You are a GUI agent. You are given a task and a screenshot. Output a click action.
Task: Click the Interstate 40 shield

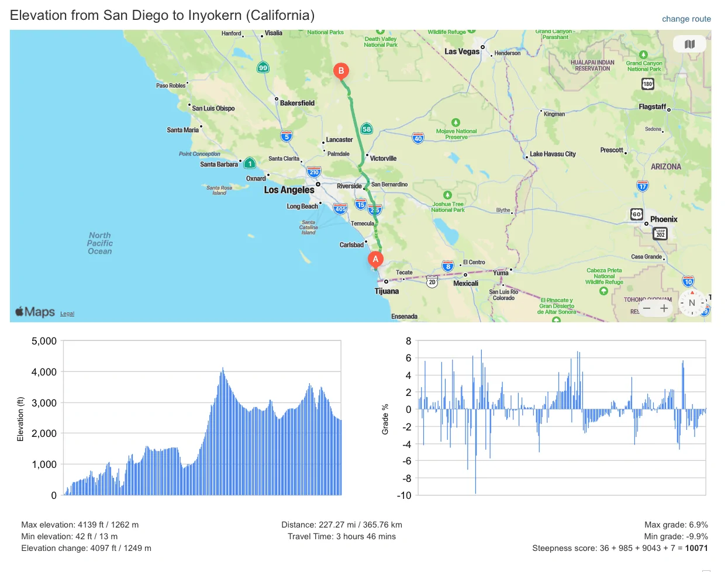coord(418,138)
